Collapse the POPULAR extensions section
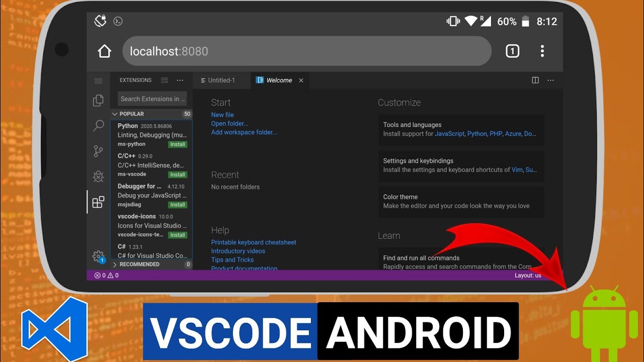The height and width of the screenshot is (362, 644). [151, 114]
